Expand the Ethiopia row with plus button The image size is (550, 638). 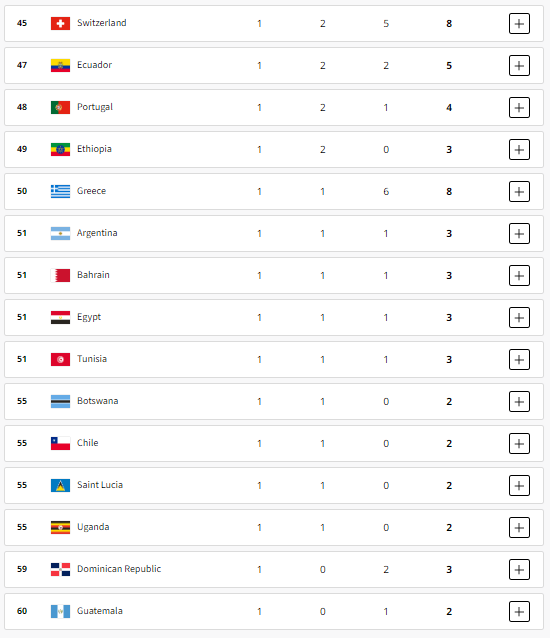coord(519,149)
